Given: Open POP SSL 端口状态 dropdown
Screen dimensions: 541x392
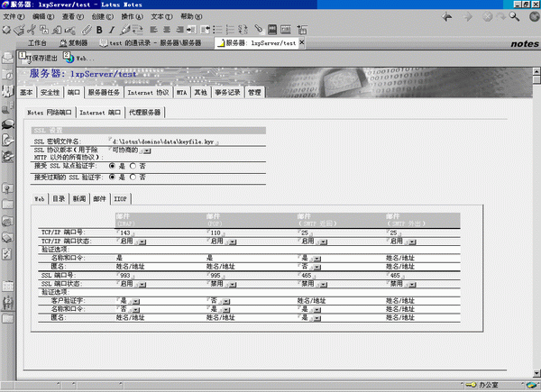Looking at the screenshot, I should (x=233, y=285).
